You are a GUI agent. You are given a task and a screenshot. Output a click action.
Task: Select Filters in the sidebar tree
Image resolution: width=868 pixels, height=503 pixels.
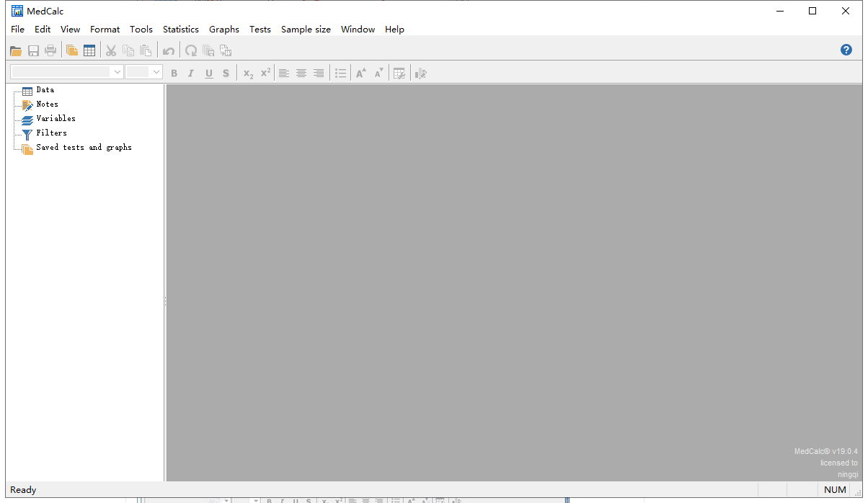coord(51,133)
